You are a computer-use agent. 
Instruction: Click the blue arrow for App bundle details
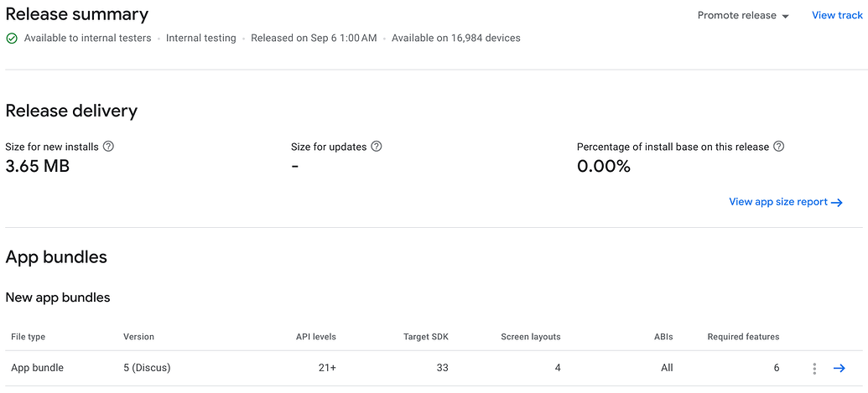click(839, 368)
